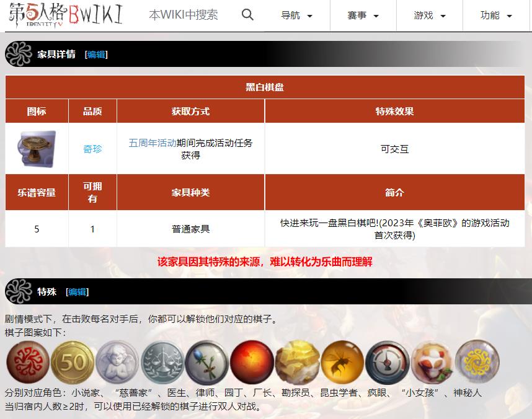
Task: Select 神秘人's yellow chess piece
Action: pyautogui.click(x=476, y=363)
